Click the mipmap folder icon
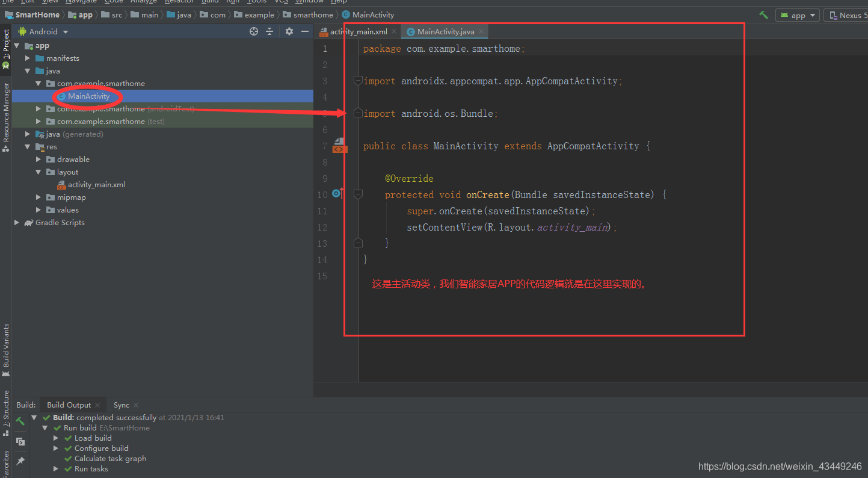 51,197
